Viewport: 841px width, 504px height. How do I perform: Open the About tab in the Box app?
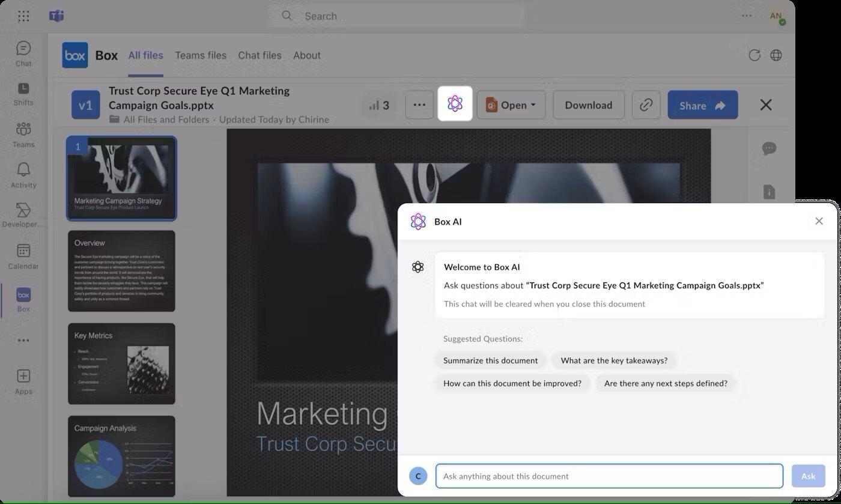point(307,55)
